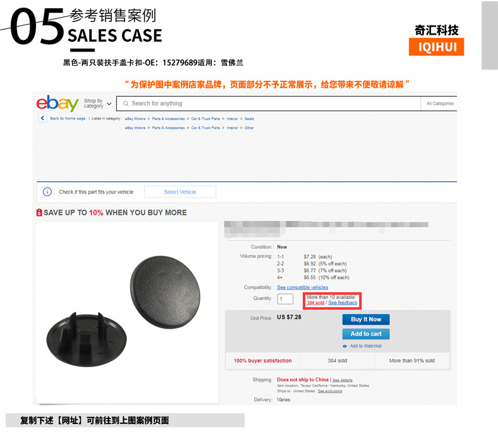Click the info icon beside vehicle fit check
This screenshot has height=448, width=498.
click(47, 191)
